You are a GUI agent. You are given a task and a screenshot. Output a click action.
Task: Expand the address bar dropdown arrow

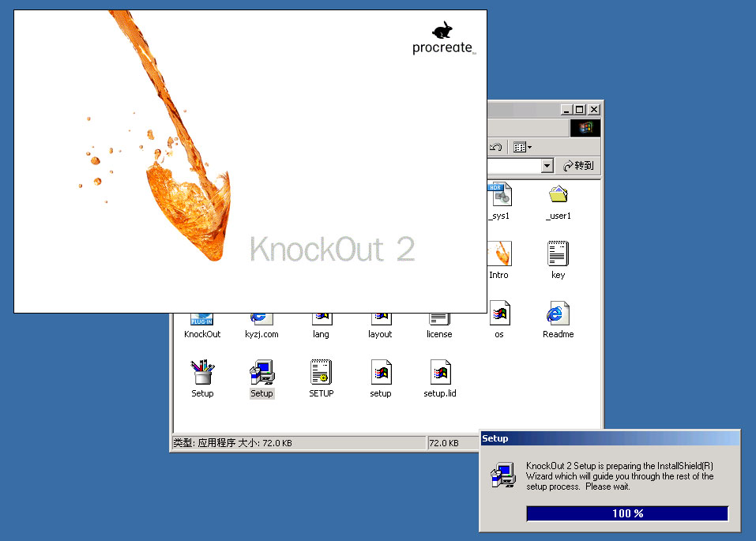pyautogui.click(x=547, y=166)
